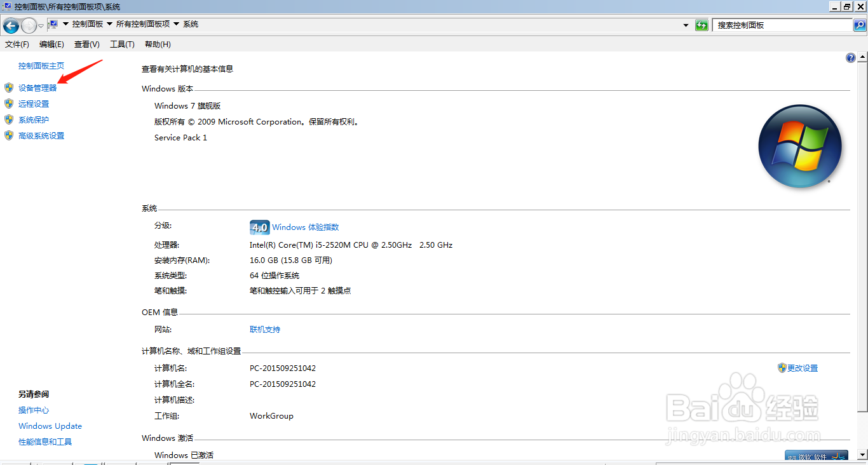
Task: Click the 控制面板 breadcrumb
Action: pos(88,24)
